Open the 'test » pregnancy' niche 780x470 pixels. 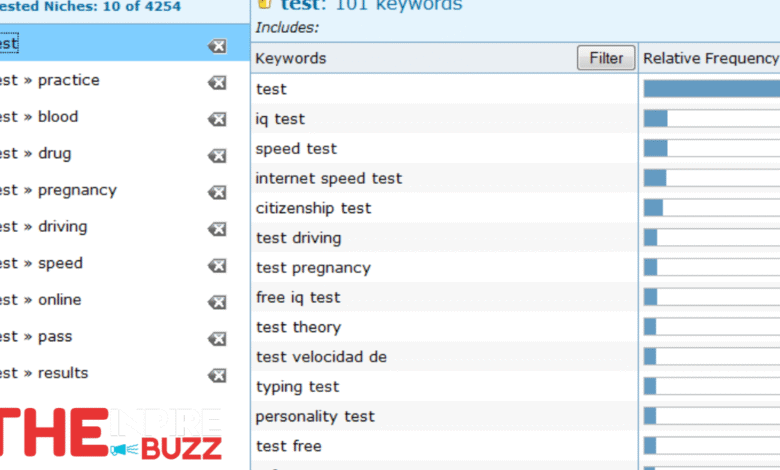point(58,190)
